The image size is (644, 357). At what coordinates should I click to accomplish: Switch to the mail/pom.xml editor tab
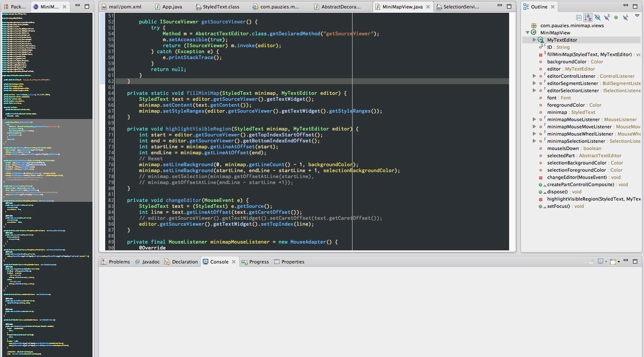coord(121,7)
